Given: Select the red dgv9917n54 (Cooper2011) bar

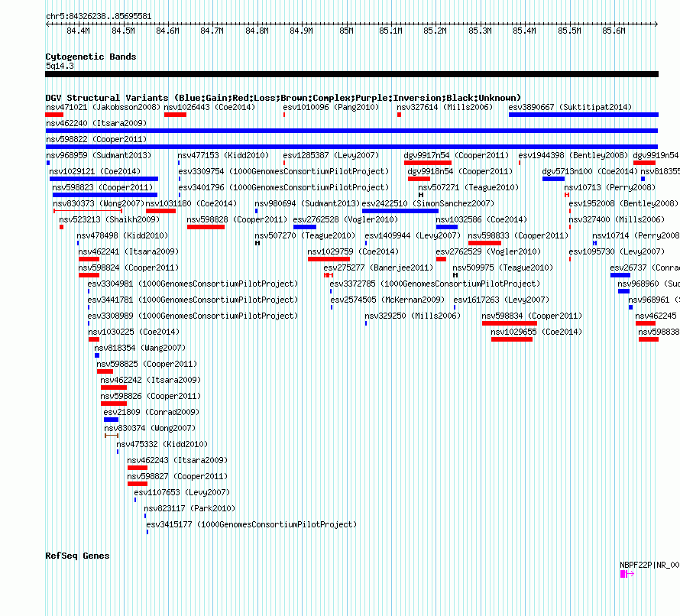Looking at the screenshot, I should pos(428,163).
